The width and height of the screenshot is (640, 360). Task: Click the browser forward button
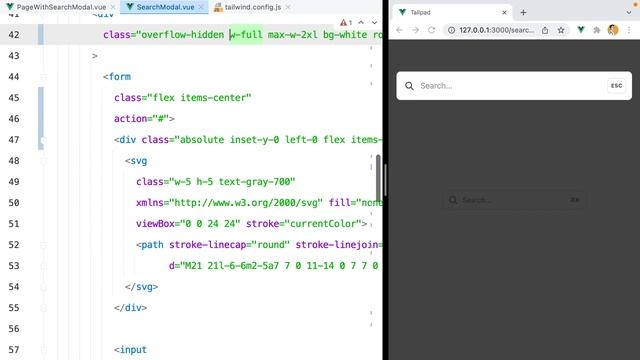point(416,30)
